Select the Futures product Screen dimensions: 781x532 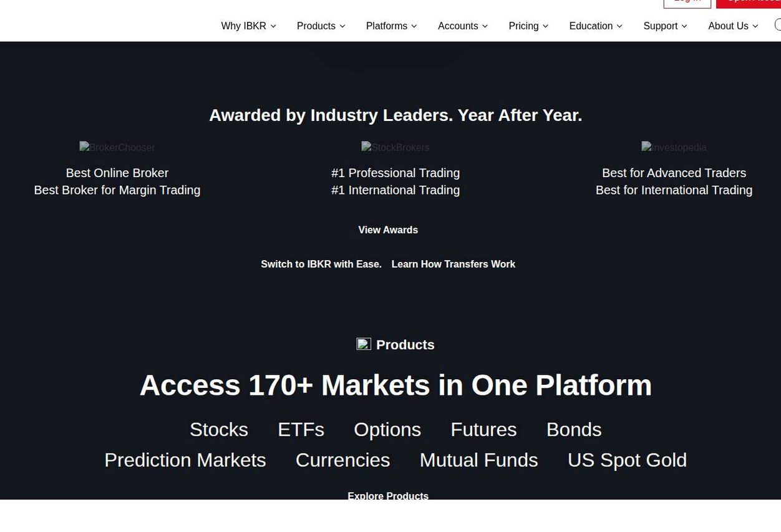pyautogui.click(x=483, y=430)
